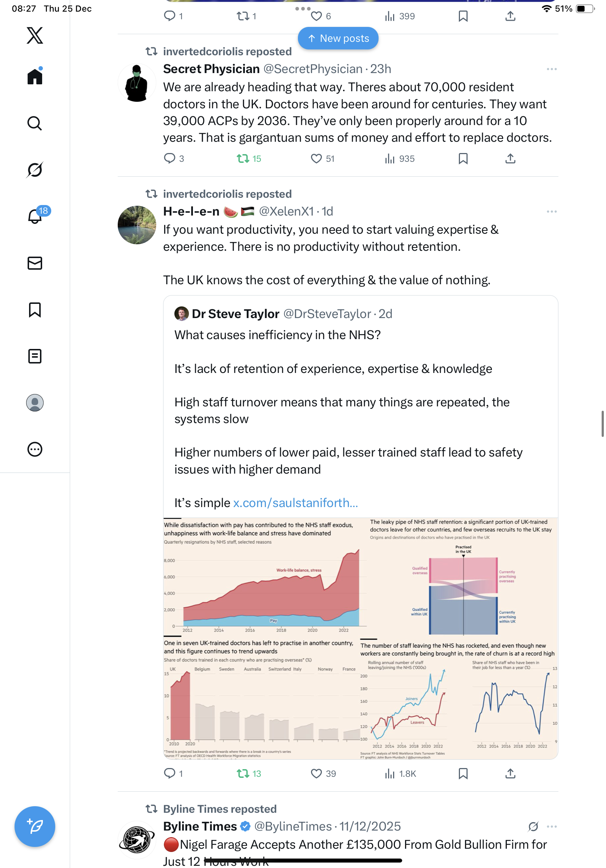Open more options on Byline Times post
Screen dimensions: 606x868
552,827
